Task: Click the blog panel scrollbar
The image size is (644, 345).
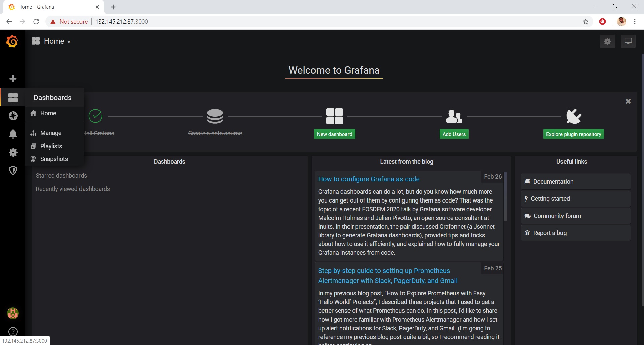Action: (x=505, y=196)
